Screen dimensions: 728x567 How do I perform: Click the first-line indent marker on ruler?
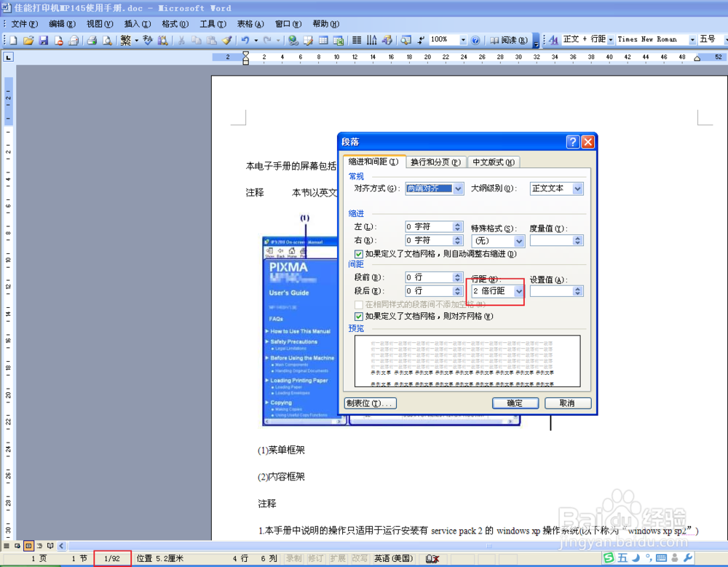point(246,55)
